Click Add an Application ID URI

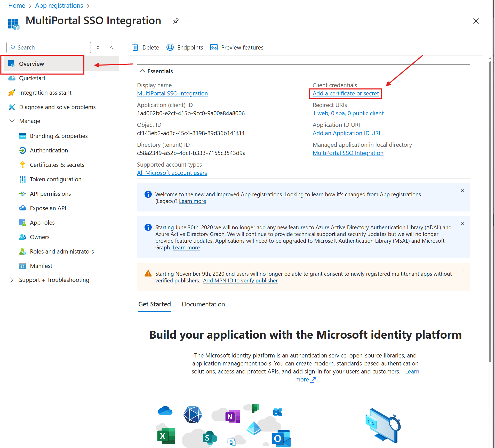(x=346, y=133)
